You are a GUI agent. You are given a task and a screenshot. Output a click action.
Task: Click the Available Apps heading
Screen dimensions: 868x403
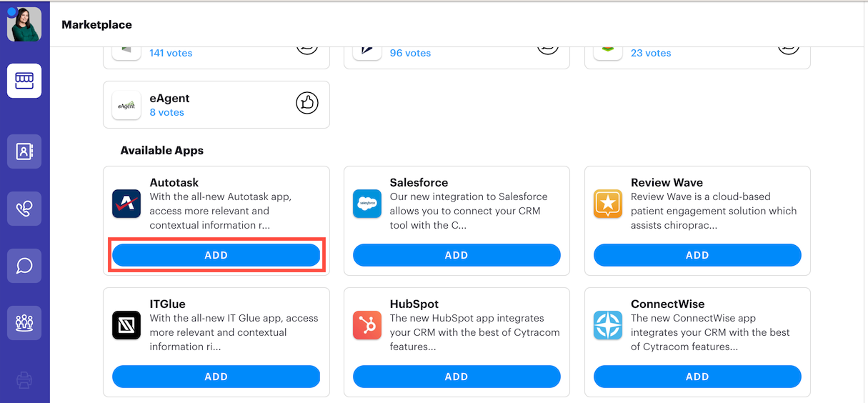162,150
